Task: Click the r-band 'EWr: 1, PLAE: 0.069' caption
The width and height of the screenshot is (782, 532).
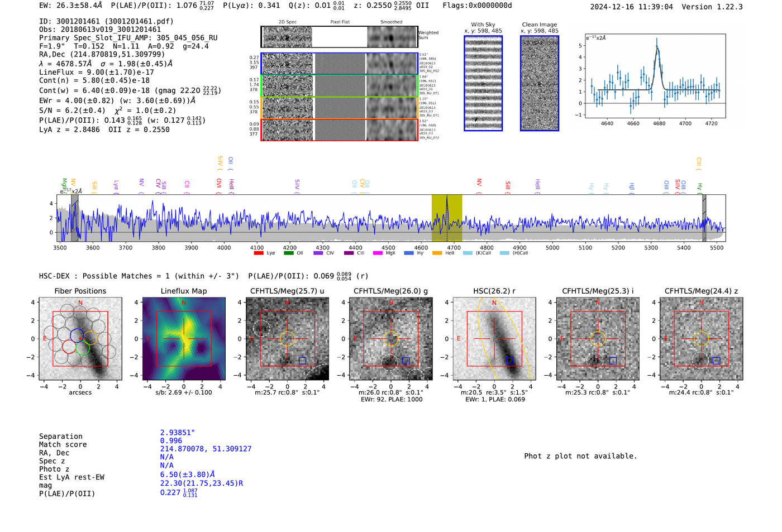Action: [x=495, y=400]
